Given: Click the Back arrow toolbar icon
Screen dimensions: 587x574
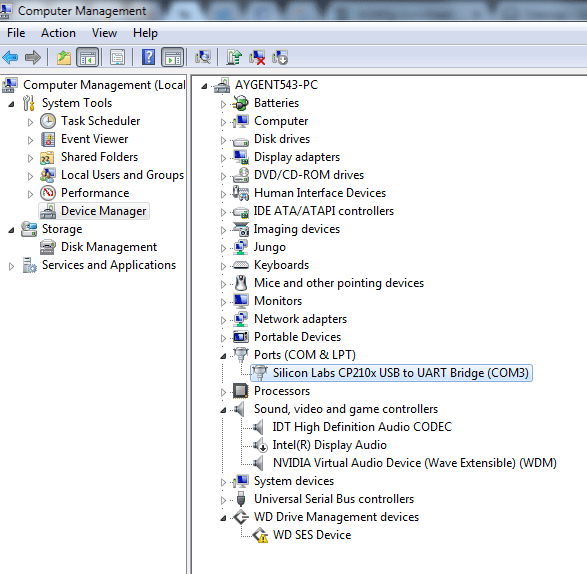Looking at the screenshot, I should pyautogui.click(x=10, y=57).
